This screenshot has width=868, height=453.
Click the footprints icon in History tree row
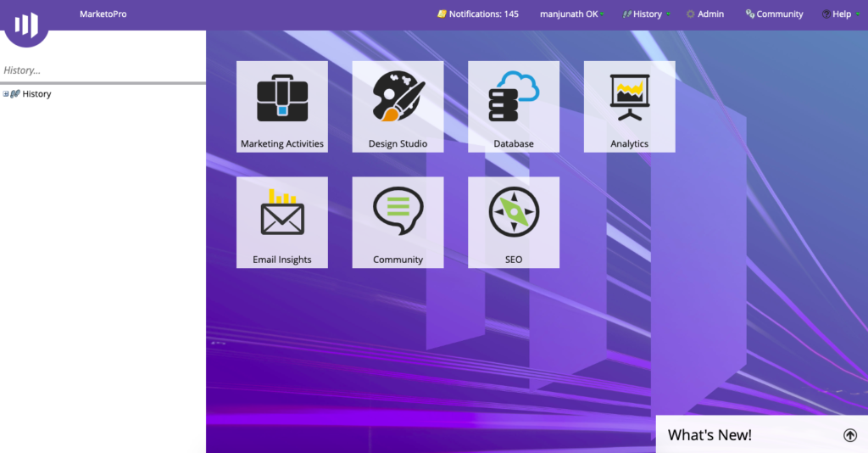pos(15,93)
